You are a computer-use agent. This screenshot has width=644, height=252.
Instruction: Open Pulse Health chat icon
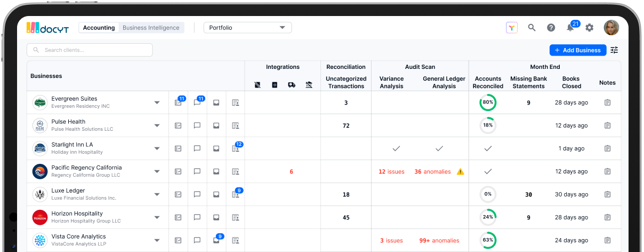(197, 125)
